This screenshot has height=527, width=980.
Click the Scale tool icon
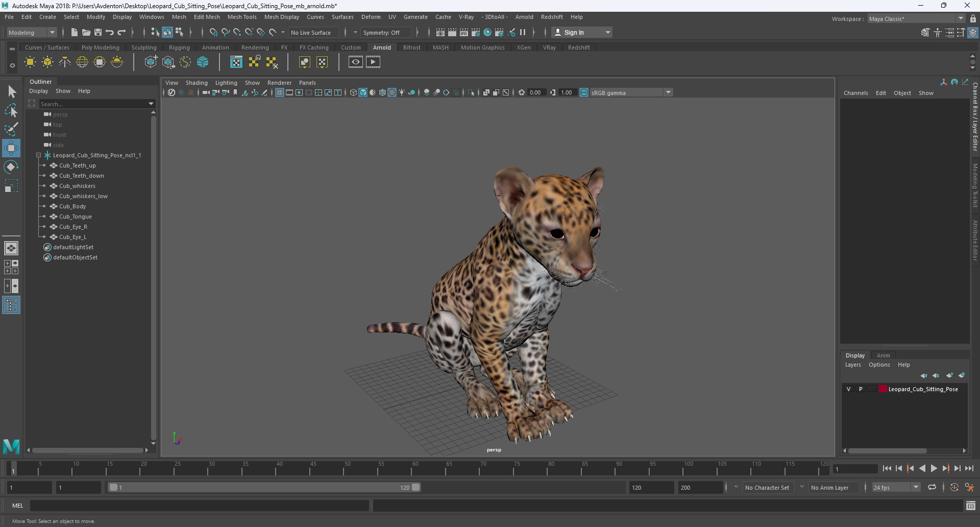point(11,186)
